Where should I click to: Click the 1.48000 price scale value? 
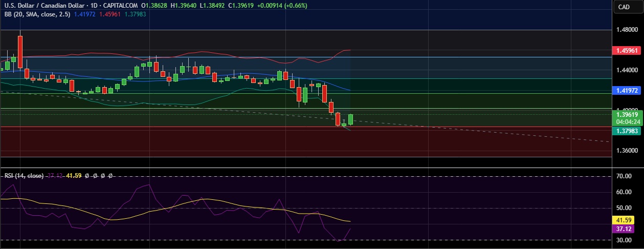click(627, 30)
